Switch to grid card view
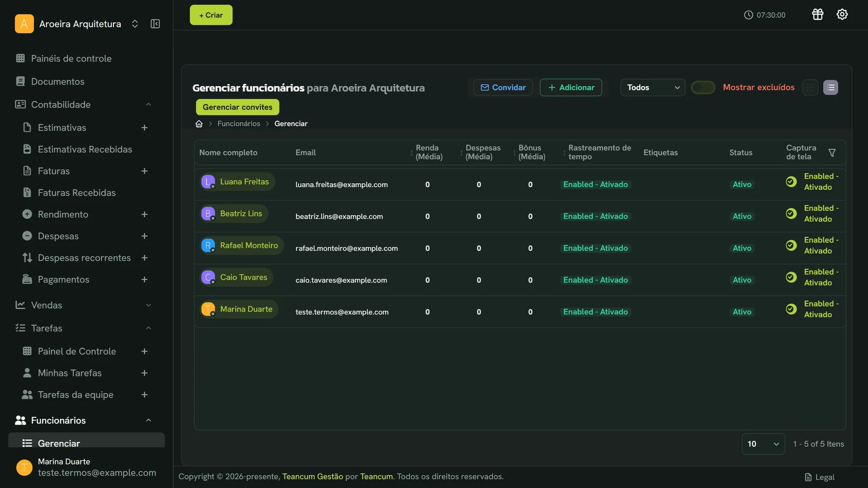Image resolution: width=868 pixels, height=488 pixels. point(810,88)
